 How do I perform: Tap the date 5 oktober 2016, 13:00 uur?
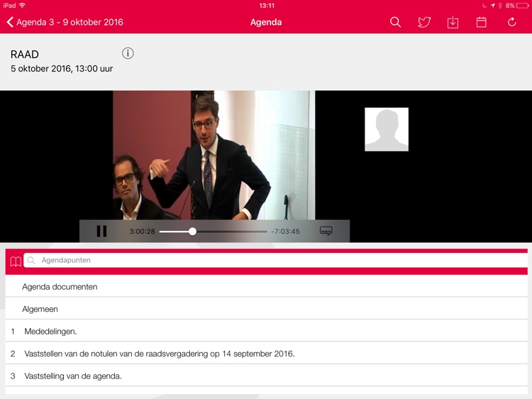click(x=62, y=69)
